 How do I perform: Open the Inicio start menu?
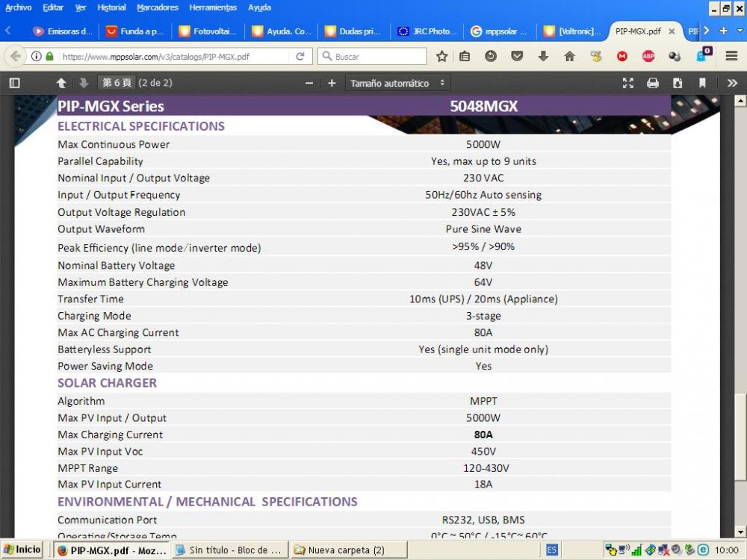coord(22,550)
